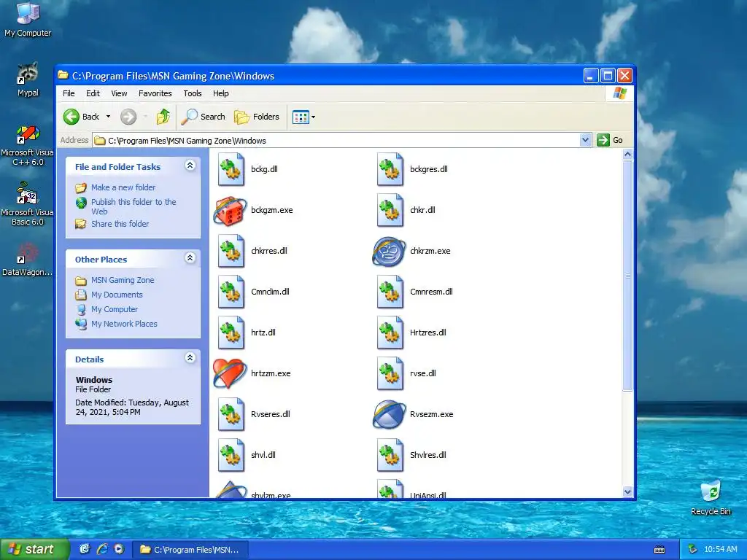
Task: Click the Recycle Bin desktop icon
Action: (x=711, y=499)
